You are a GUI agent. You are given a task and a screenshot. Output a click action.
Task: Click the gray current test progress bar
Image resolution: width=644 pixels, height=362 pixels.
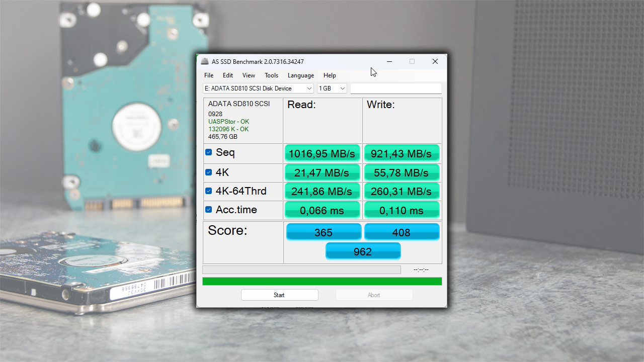pyautogui.click(x=301, y=270)
